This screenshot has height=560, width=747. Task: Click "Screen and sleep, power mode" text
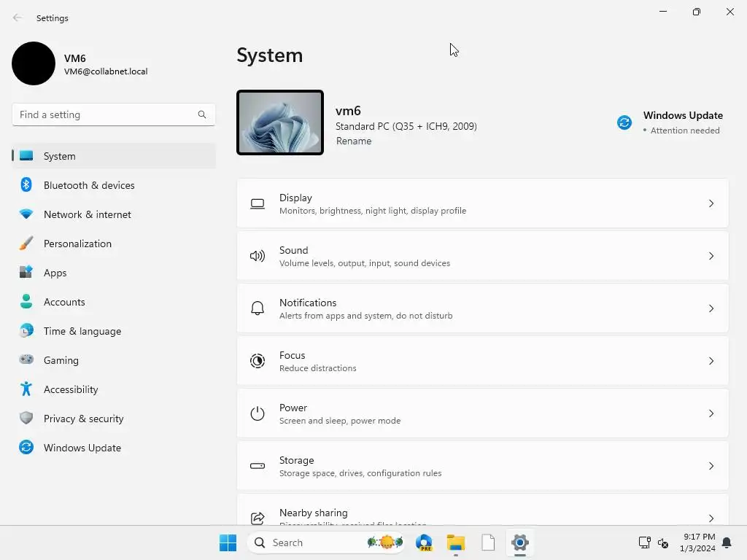(x=340, y=421)
